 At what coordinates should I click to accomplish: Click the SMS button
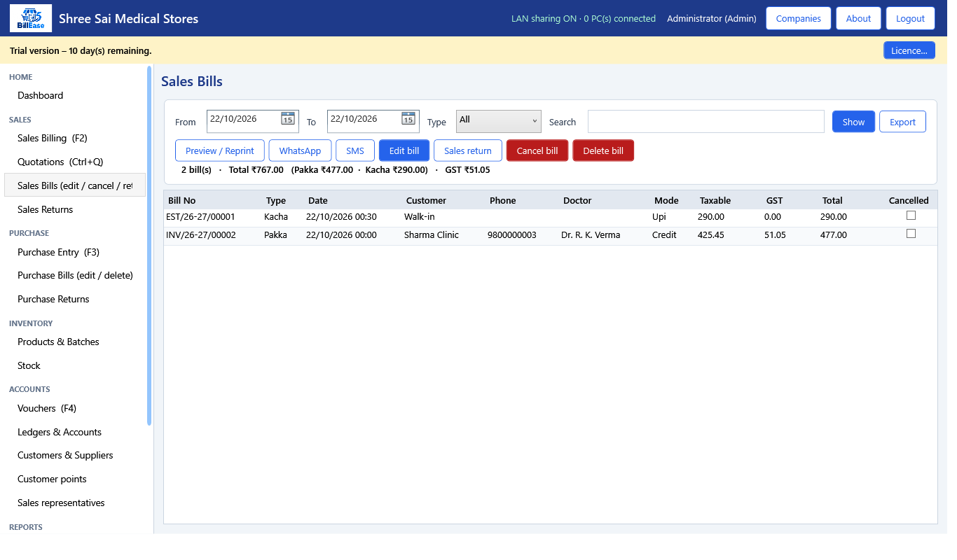pyautogui.click(x=355, y=150)
